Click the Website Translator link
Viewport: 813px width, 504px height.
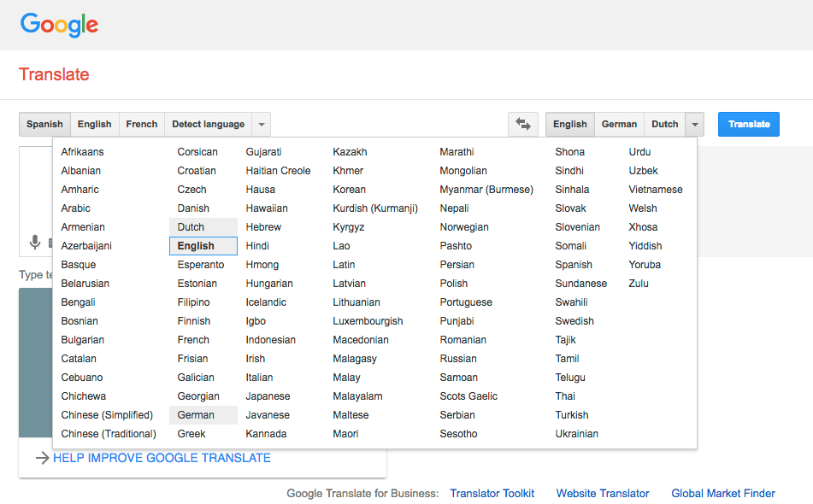click(602, 493)
